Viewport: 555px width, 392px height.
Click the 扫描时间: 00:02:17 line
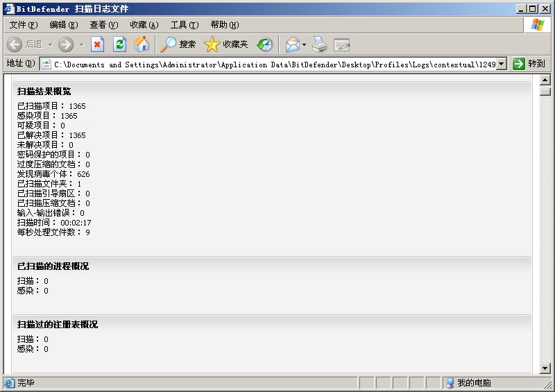54,223
